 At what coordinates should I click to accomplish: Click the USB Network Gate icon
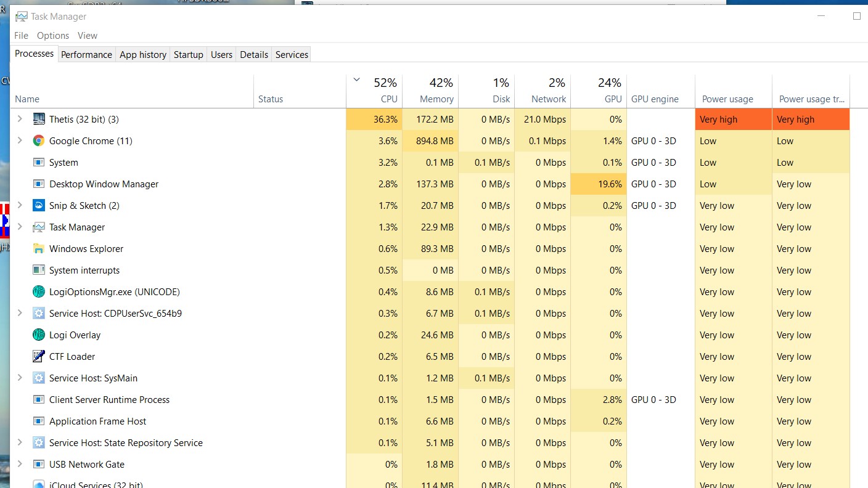pos(37,464)
